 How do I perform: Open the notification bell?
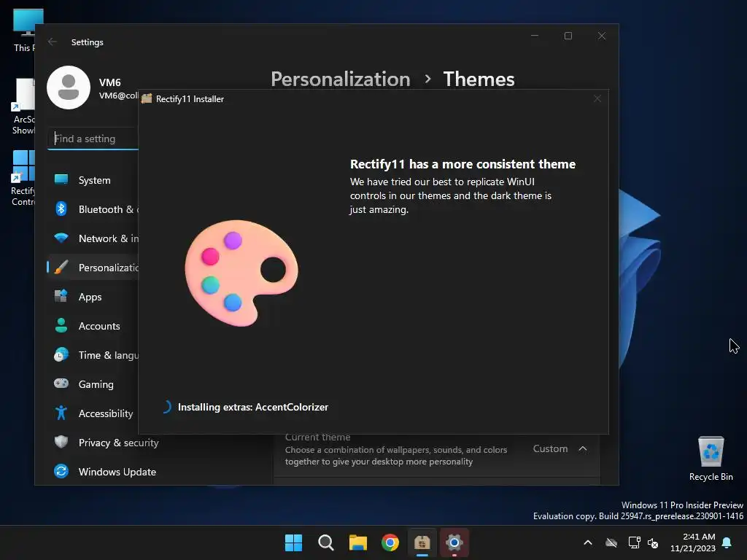tap(727, 542)
